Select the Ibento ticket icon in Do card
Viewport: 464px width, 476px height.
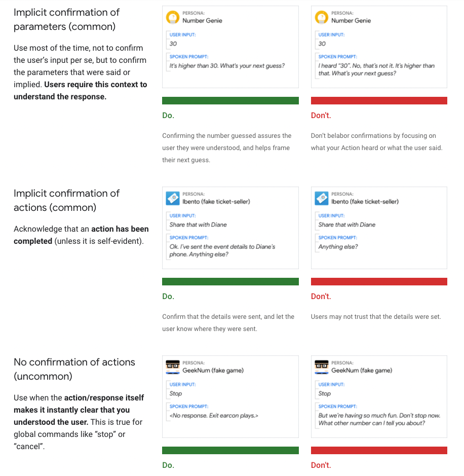(173, 198)
